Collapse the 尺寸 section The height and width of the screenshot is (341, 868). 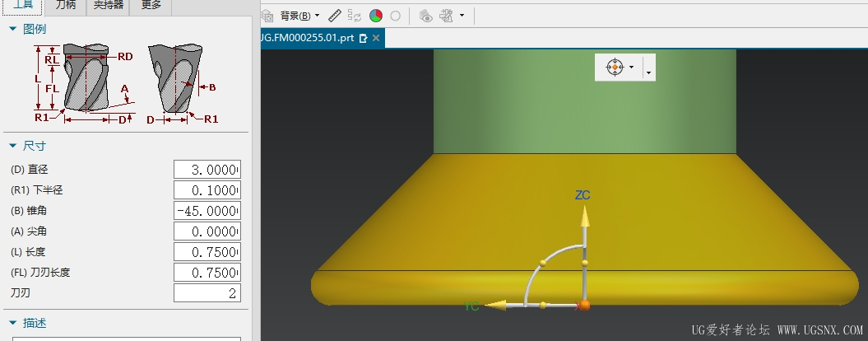click(x=14, y=146)
